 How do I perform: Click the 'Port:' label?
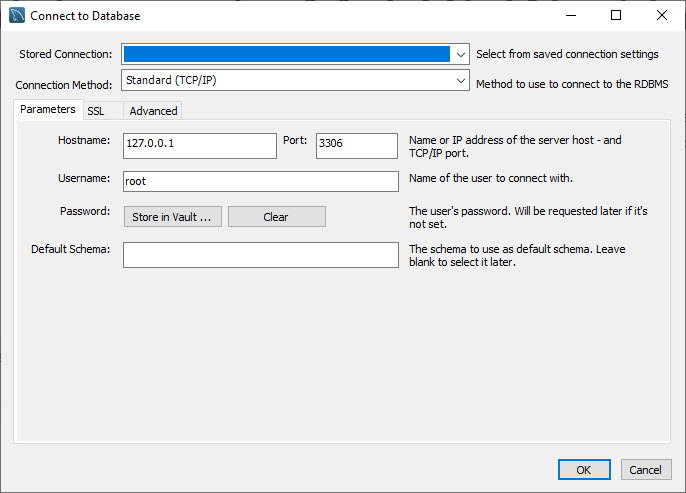pyautogui.click(x=295, y=140)
